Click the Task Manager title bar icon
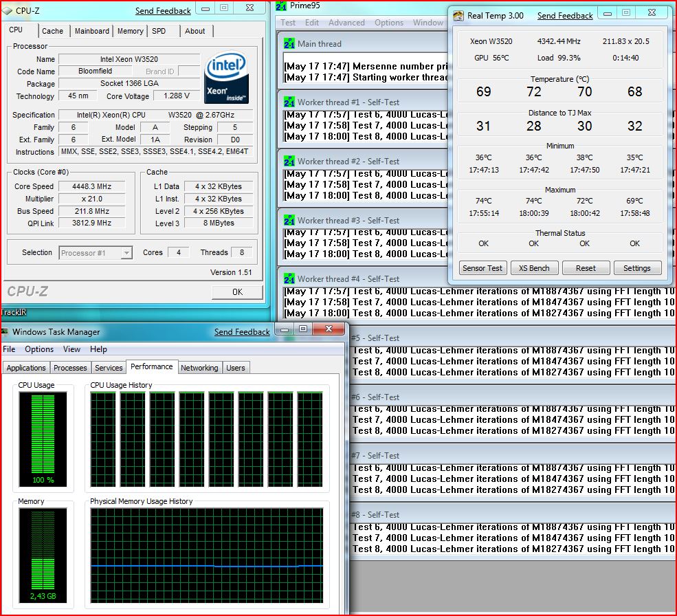The image size is (677, 616). [5, 331]
